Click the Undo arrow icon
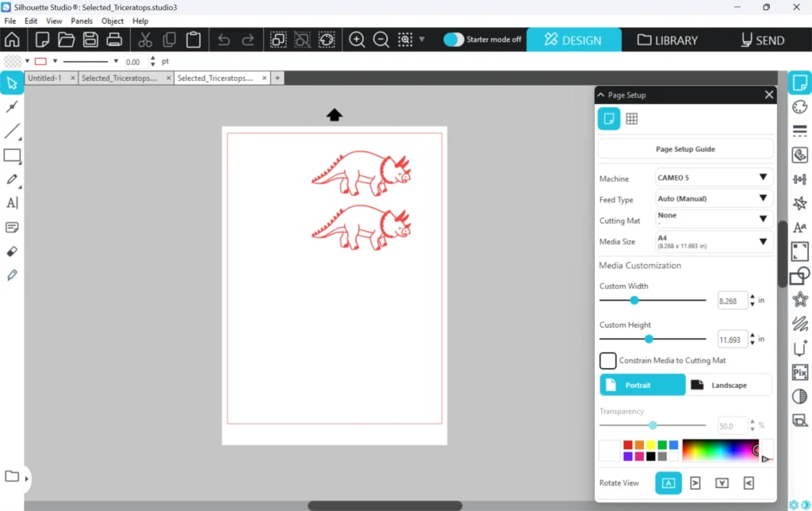 pos(224,40)
